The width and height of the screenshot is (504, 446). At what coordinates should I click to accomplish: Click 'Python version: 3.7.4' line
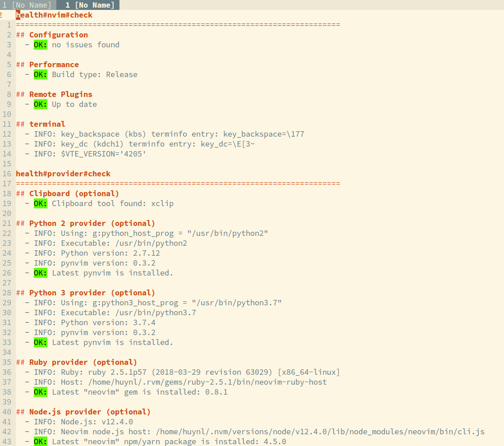coord(90,322)
